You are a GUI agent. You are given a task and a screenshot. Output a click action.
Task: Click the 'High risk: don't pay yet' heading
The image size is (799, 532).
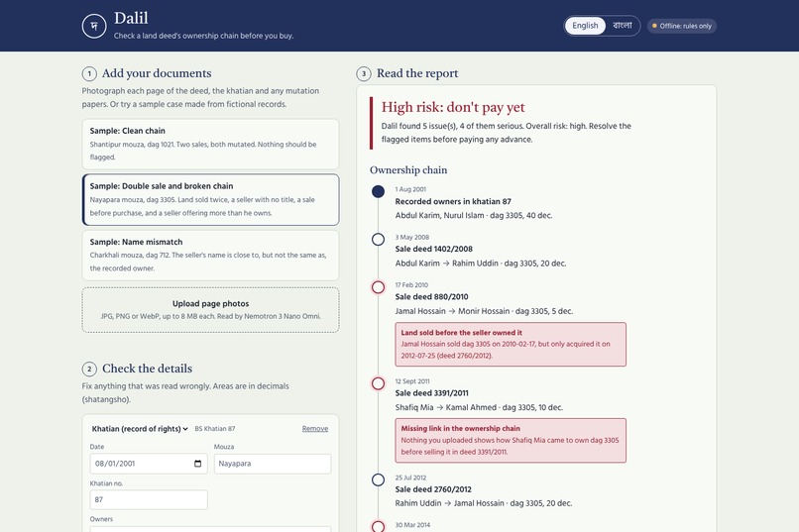[453, 107]
